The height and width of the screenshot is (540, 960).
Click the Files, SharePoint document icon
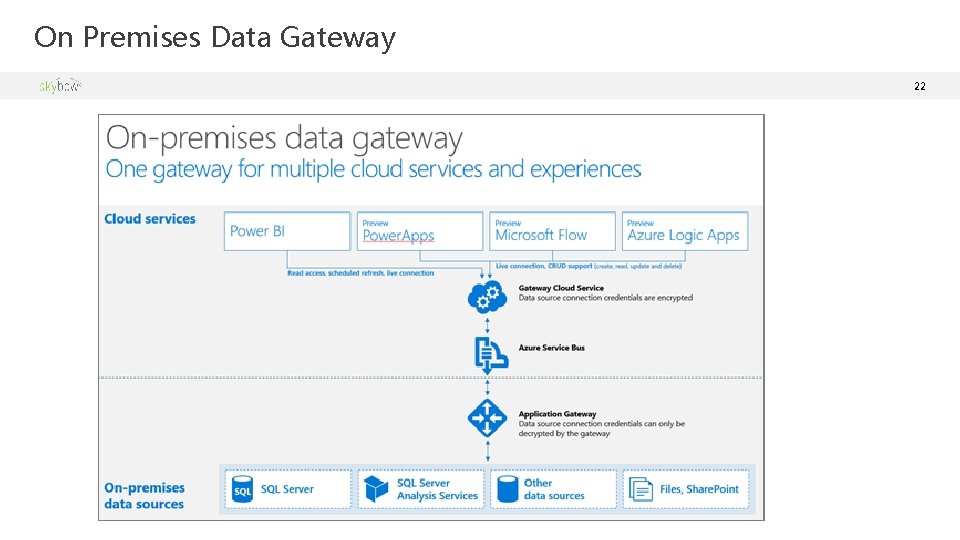(640, 489)
